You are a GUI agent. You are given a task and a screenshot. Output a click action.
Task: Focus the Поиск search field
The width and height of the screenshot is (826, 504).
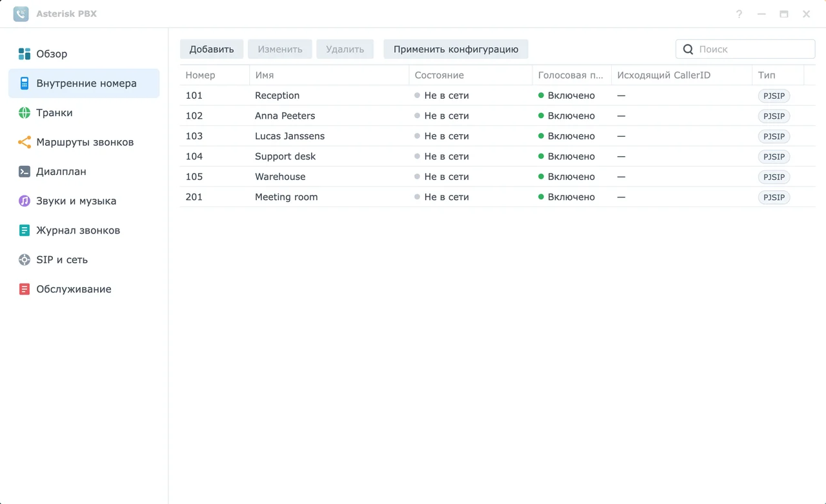pos(745,49)
